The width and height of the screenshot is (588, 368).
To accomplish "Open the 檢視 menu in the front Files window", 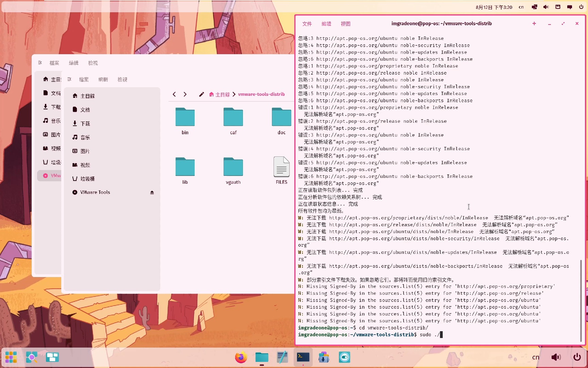I will (x=122, y=80).
